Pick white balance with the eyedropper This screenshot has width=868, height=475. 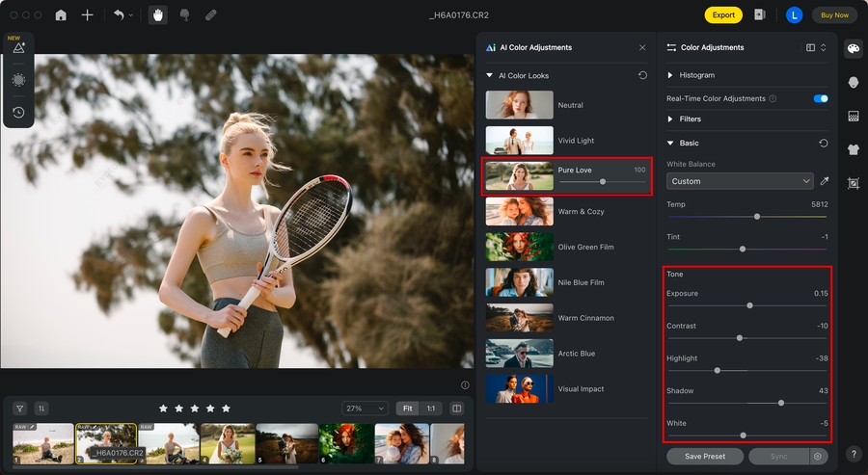824,181
